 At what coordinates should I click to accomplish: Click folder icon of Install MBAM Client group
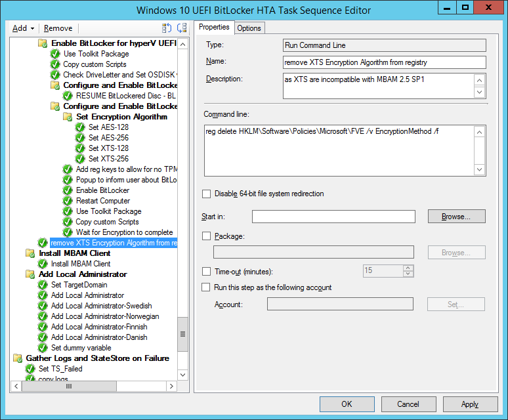click(x=30, y=253)
